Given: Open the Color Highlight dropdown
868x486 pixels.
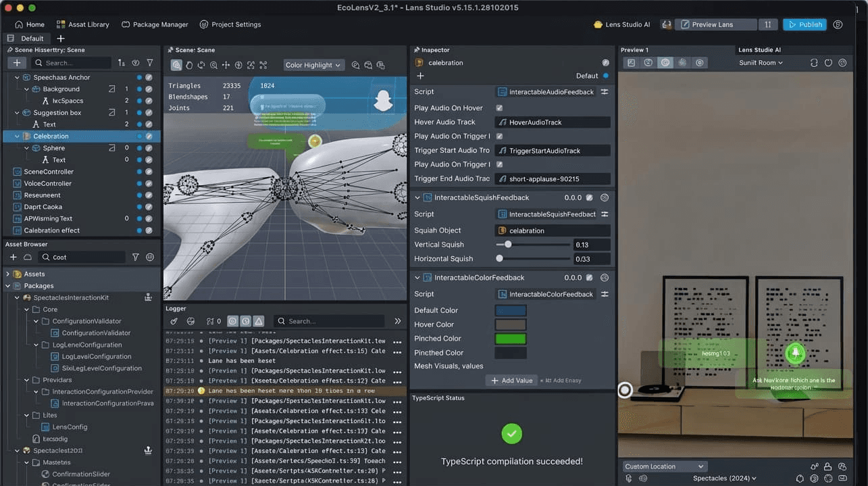Looking at the screenshot, I should tap(314, 65).
